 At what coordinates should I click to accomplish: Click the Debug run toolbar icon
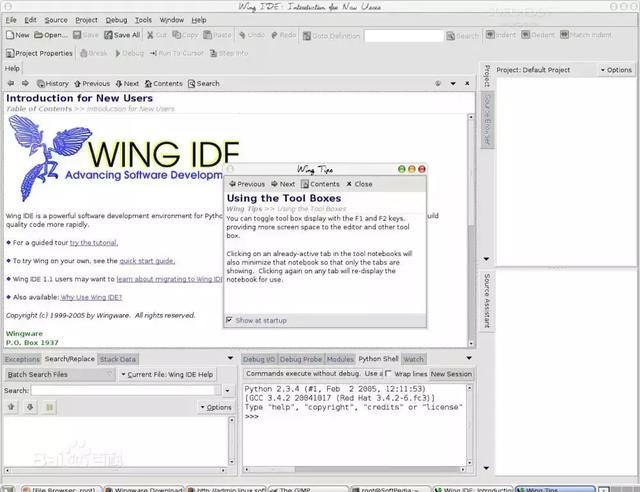click(129, 53)
